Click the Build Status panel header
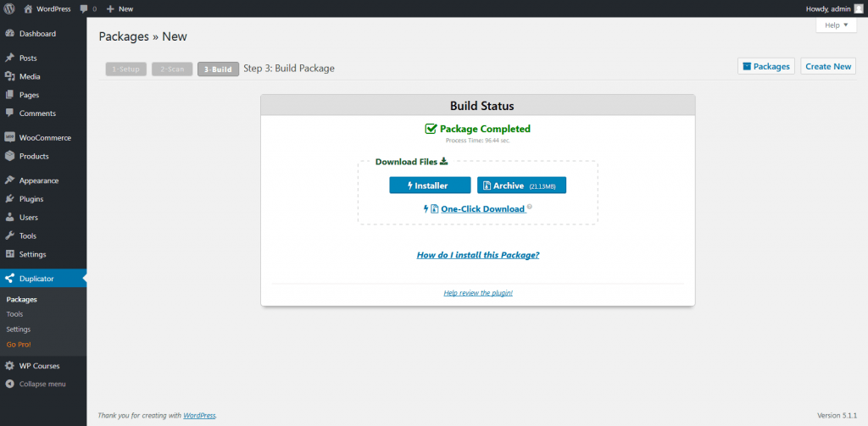This screenshot has height=426, width=868. click(478, 105)
